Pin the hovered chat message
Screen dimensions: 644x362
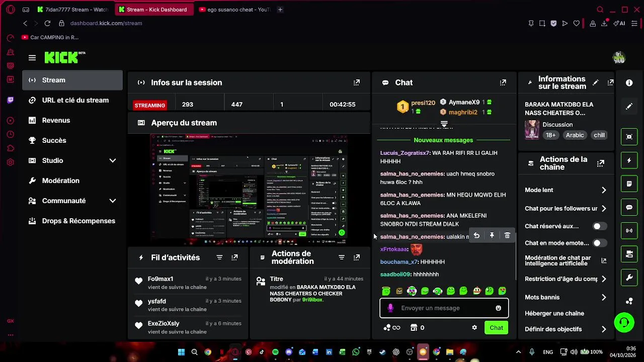[492, 235]
